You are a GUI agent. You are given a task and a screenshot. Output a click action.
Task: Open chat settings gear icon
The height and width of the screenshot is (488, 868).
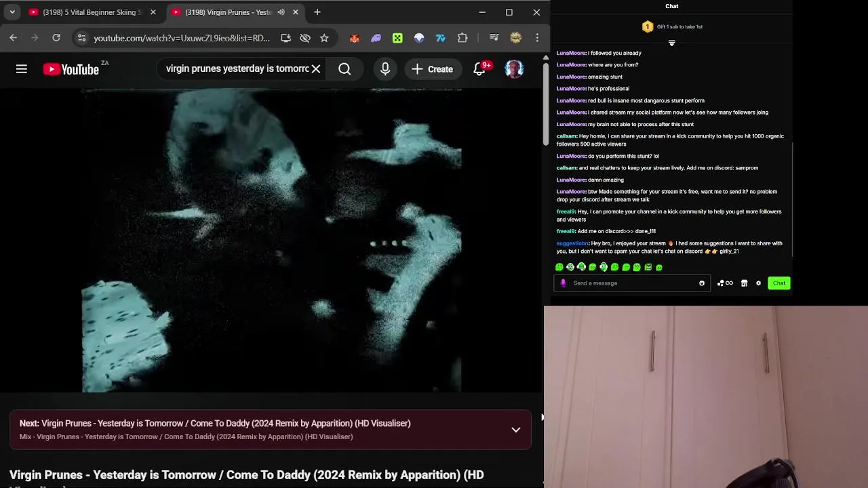(x=758, y=283)
